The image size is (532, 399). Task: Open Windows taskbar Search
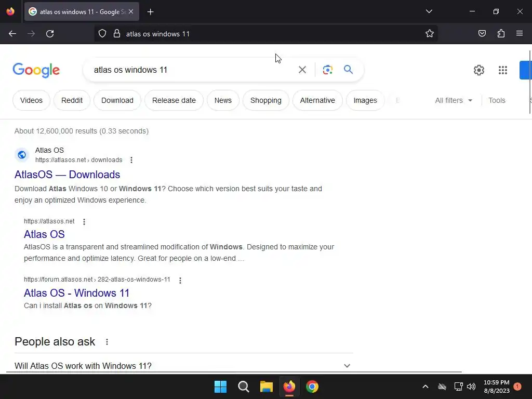244,387
